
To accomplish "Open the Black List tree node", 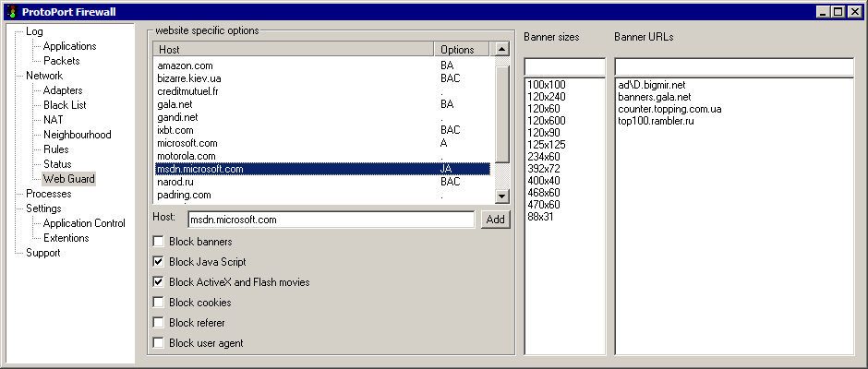I will 64,105.
